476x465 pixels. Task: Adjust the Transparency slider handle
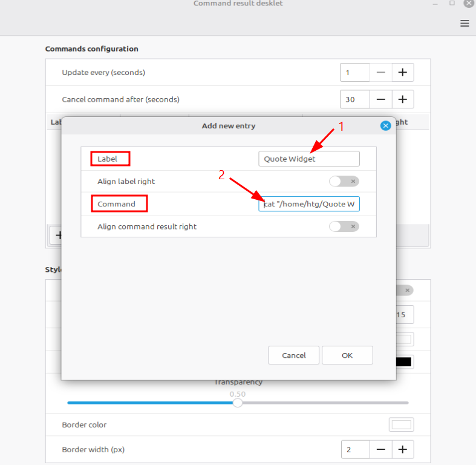click(x=238, y=403)
